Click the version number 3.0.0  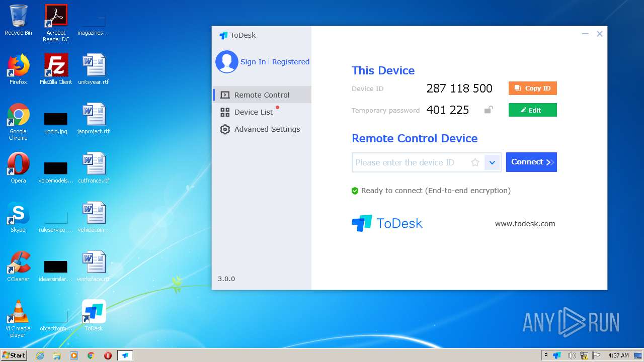[x=226, y=279]
